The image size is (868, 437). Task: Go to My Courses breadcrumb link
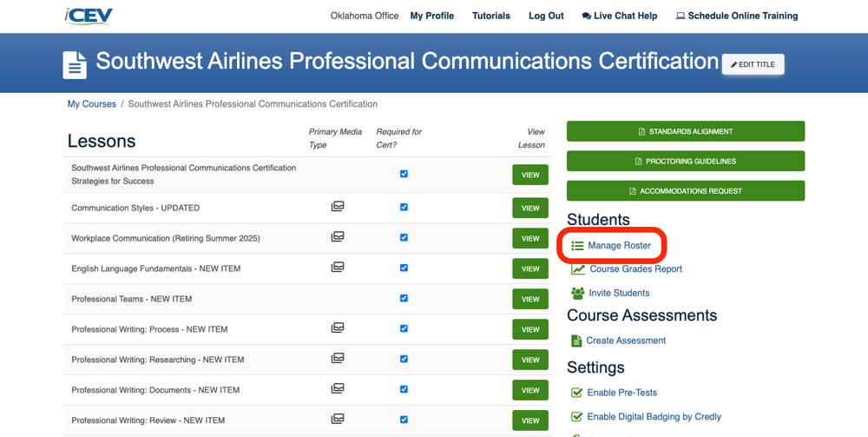coord(92,104)
